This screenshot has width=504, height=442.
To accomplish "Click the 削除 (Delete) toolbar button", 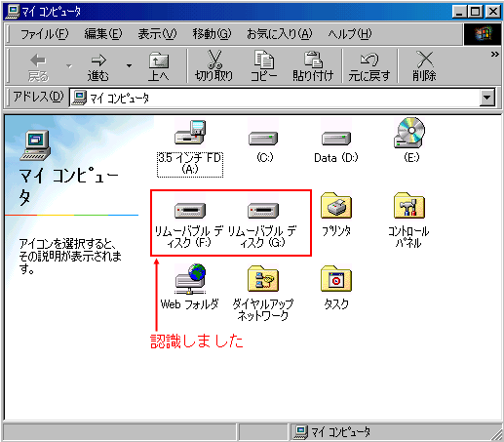I will 424,66.
